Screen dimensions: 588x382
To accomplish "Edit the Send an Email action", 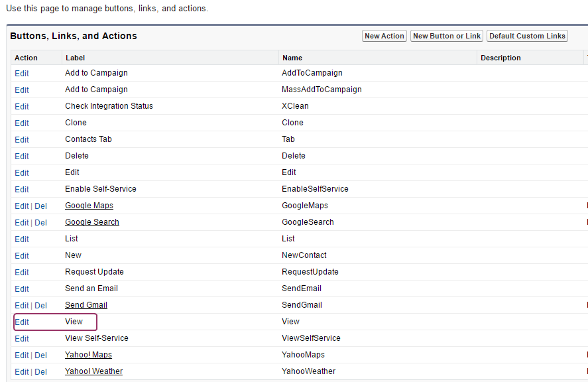I will [22, 289].
